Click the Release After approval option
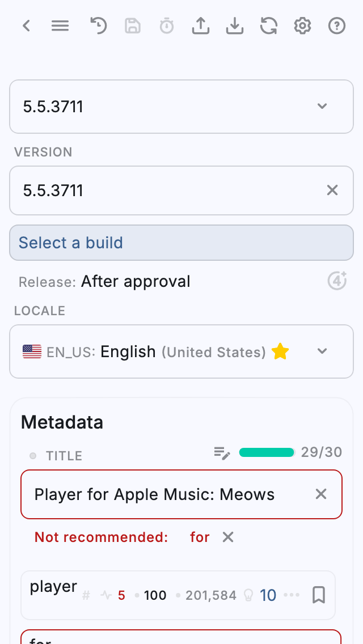This screenshot has width=363, height=644. pos(136,281)
